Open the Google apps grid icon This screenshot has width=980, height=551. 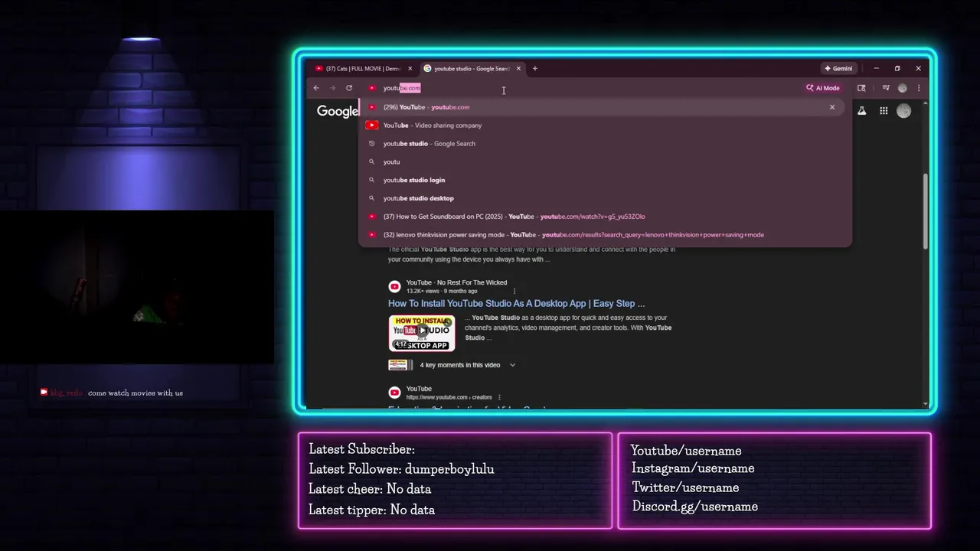point(884,111)
